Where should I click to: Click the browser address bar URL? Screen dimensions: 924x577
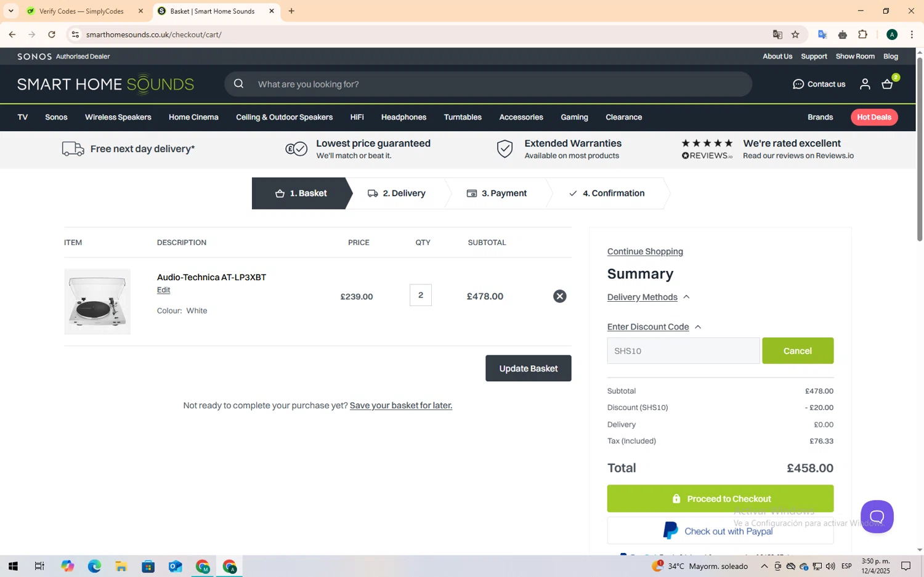[x=154, y=34]
